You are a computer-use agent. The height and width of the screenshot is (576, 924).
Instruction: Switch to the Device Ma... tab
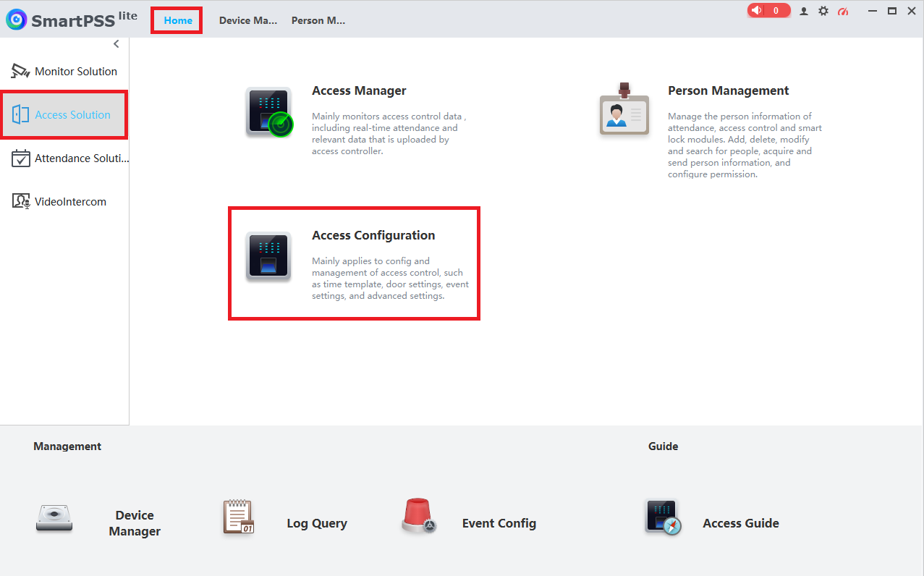tap(248, 20)
